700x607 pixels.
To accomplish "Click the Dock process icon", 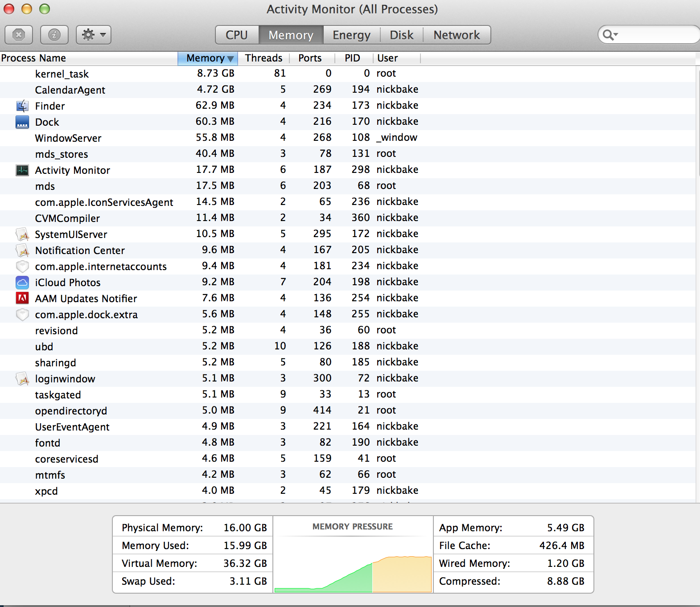I will [22, 122].
